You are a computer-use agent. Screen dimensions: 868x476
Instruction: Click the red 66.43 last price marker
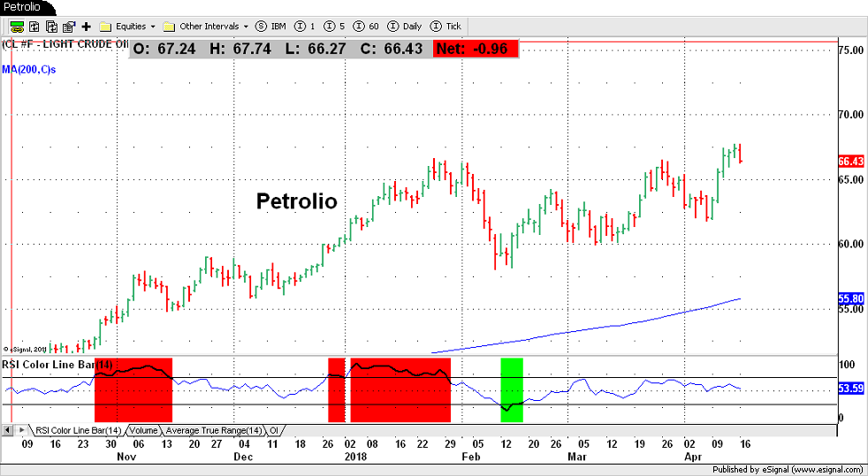coord(851,162)
